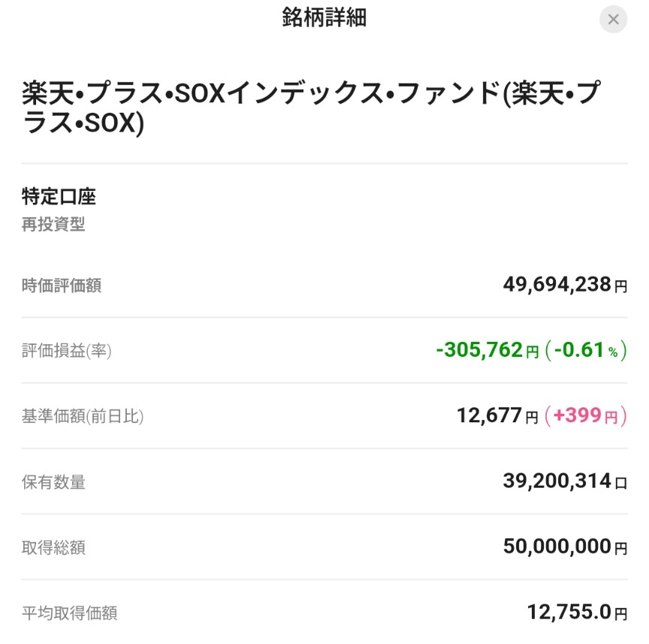
Task: Open the 楽天・プラス・SOXインデックス・ファンド fund name
Action: [x=311, y=107]
